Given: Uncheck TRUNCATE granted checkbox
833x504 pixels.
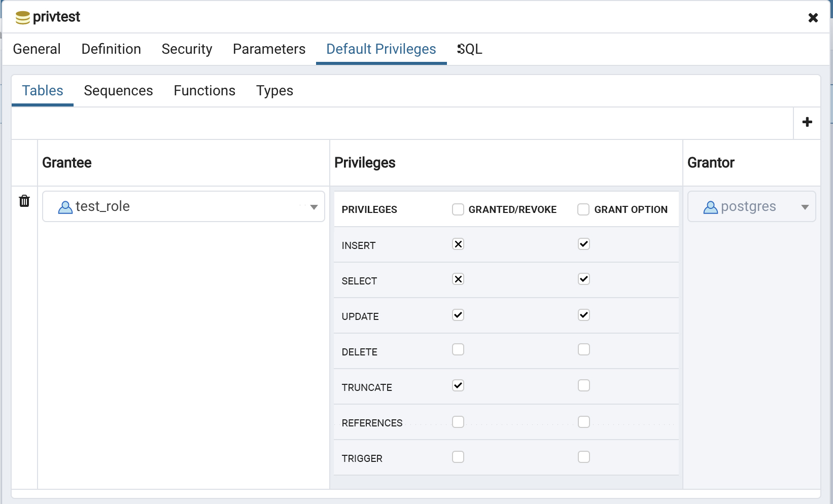Looking at the screenshot, I should (458, 386).
